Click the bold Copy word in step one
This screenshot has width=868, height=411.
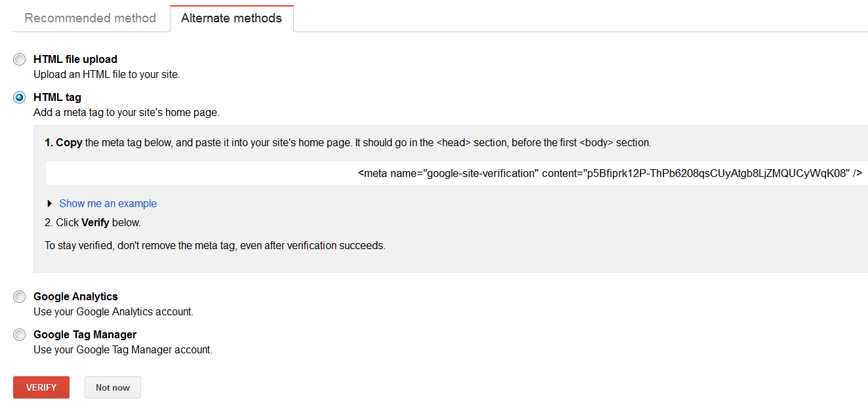tap(69, 142)
